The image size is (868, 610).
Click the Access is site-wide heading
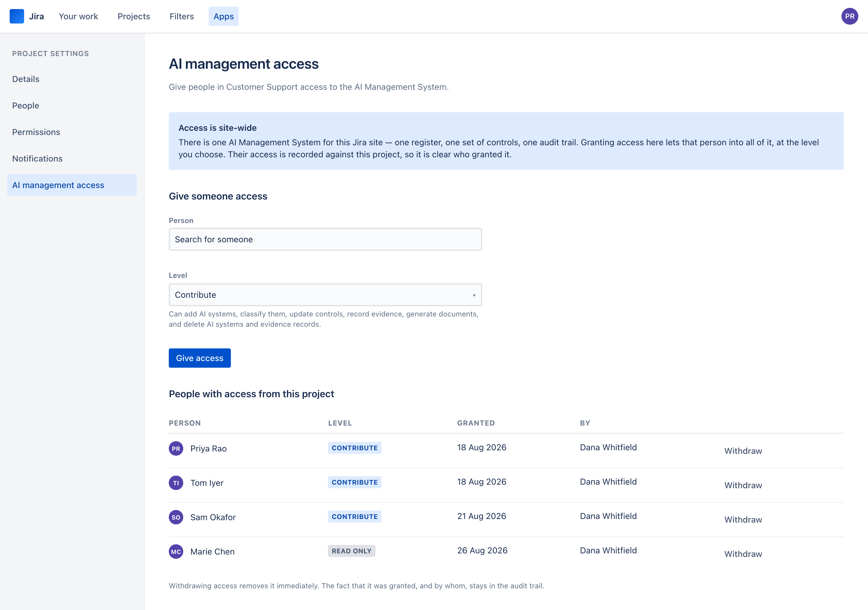pos(217,128)
